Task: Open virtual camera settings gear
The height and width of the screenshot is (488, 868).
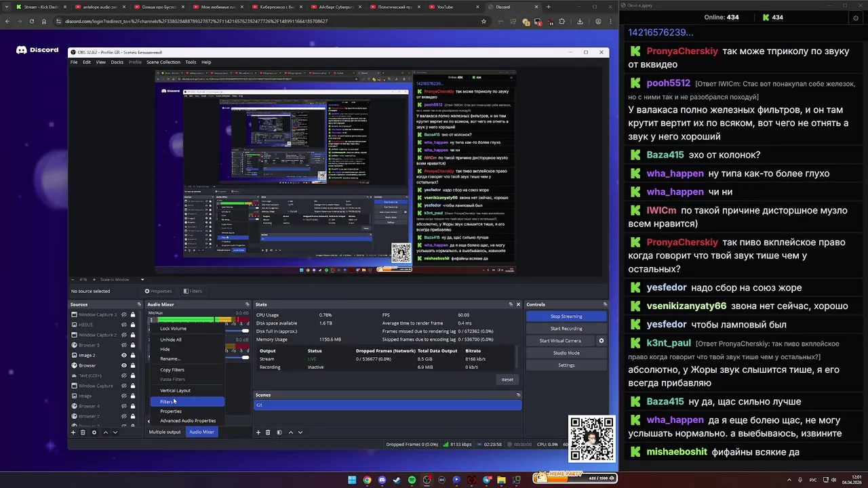Action: (601, 341)
